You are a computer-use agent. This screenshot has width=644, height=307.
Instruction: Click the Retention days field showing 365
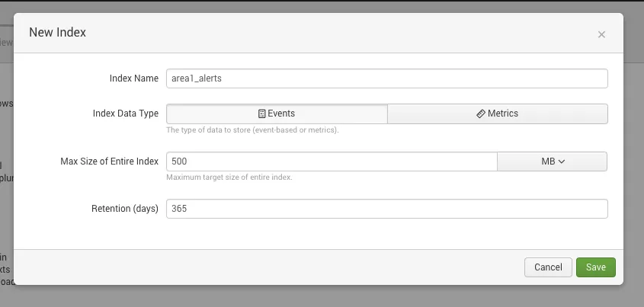(386, 209)
